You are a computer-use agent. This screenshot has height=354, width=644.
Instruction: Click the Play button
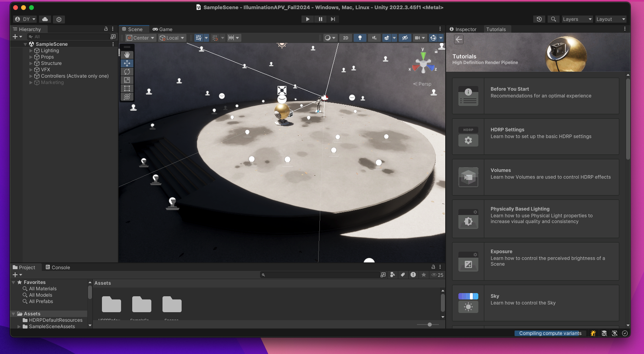click(x=307, y=19)
